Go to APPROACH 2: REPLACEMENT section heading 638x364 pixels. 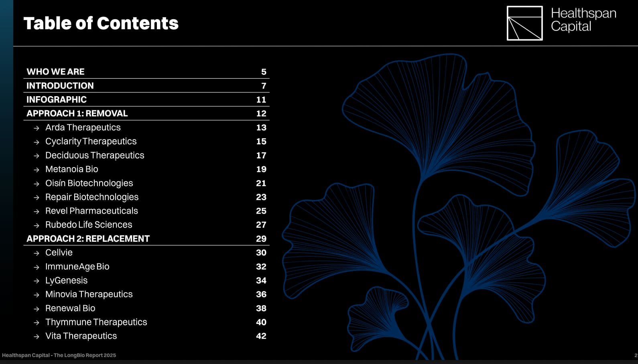coord(88,239)
